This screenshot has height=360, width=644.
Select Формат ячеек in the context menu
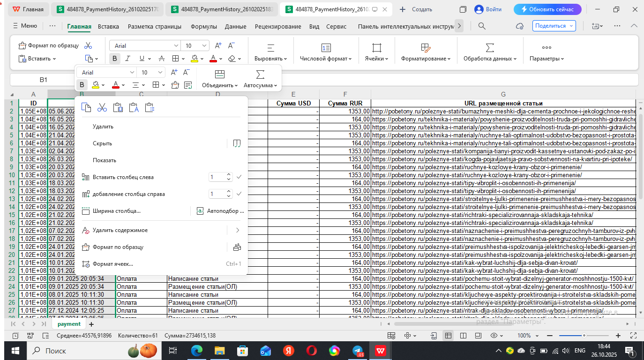tap(161, 264)
